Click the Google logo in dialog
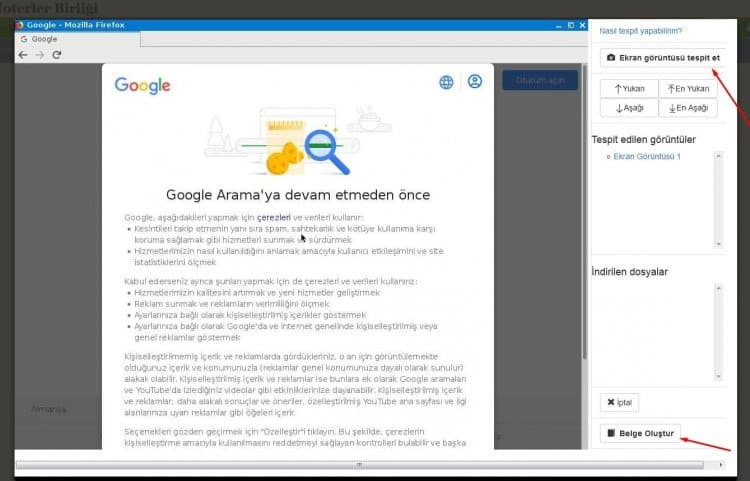The width and height of the screenshot is (750, 481). pos(143,86)
